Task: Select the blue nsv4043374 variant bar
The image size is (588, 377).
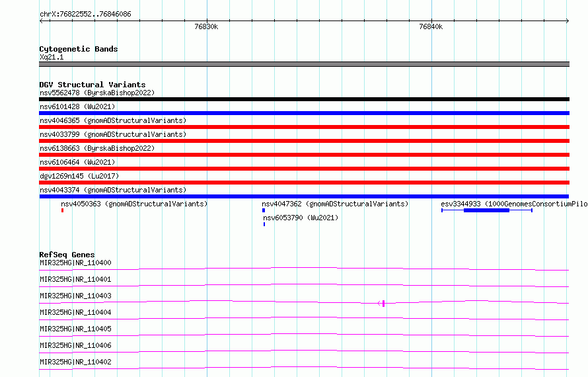Action: [x=304, y=196]
